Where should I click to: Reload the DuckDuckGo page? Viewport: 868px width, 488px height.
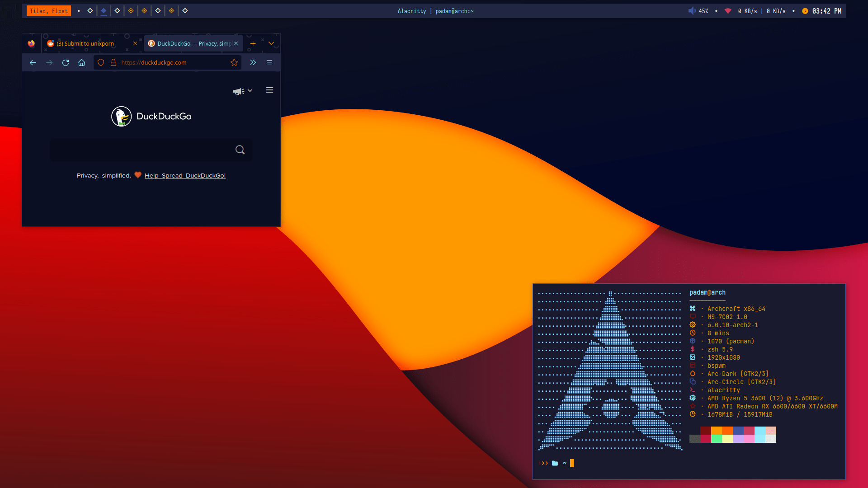tap(66, 62)
